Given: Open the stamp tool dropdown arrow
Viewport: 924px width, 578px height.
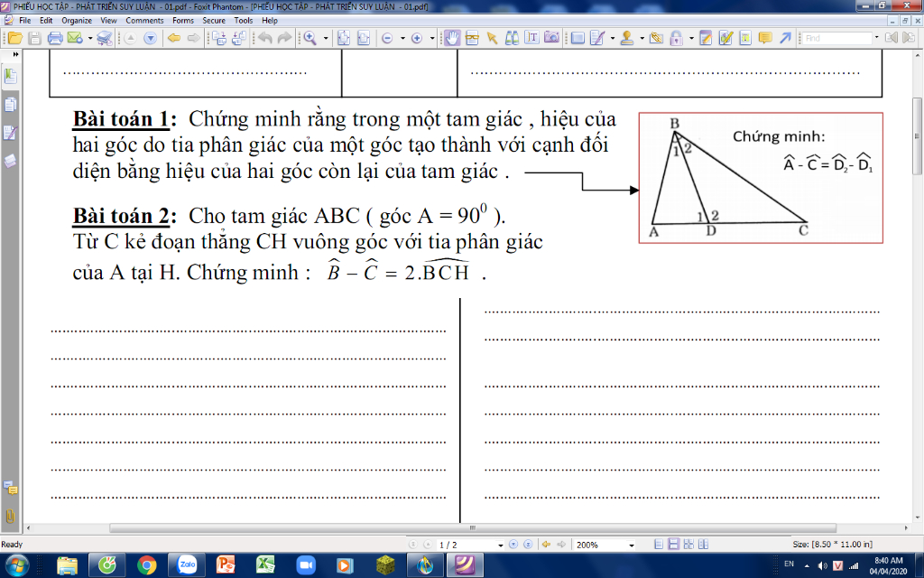Looking at the screenshot, I should point(642,38).
